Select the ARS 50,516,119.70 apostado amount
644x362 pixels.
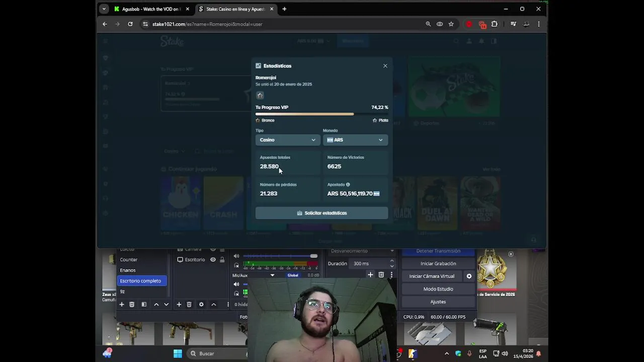[350, 194]
